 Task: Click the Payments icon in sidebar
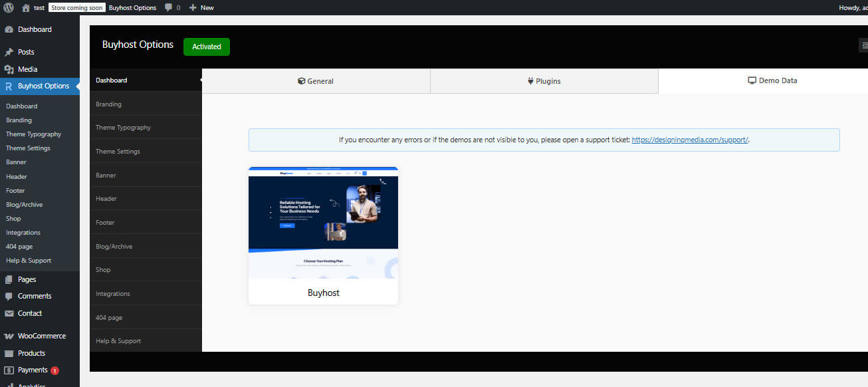9,370
